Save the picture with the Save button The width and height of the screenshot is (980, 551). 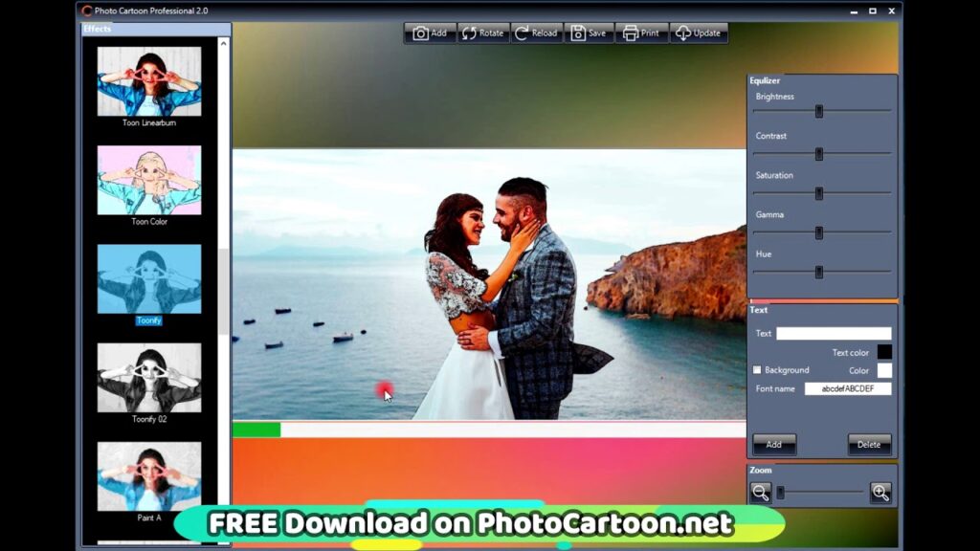589,33
